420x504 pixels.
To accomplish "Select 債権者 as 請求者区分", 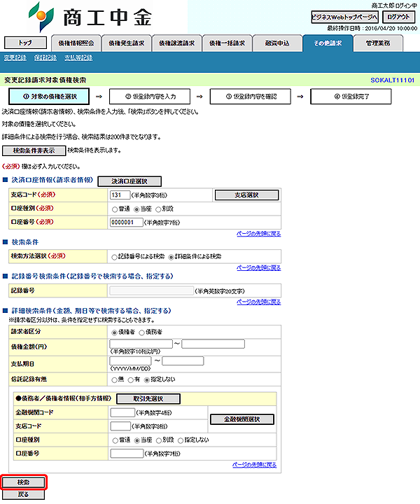I will [114, 332].
